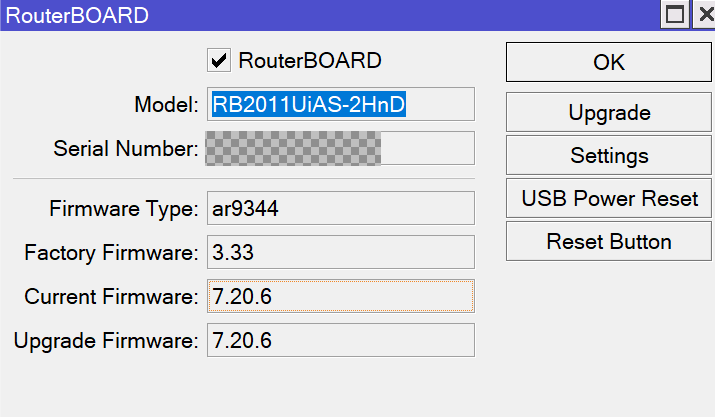Image resolution: width=716 pixels, height=417 pixels.
Task: Click the RouterBOARD window title bar
Action: (x=300, y=15)
